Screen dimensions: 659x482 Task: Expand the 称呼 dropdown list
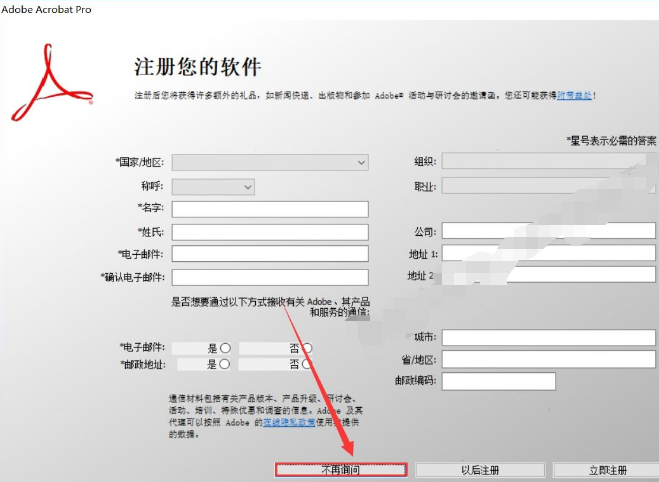point(213,187)
